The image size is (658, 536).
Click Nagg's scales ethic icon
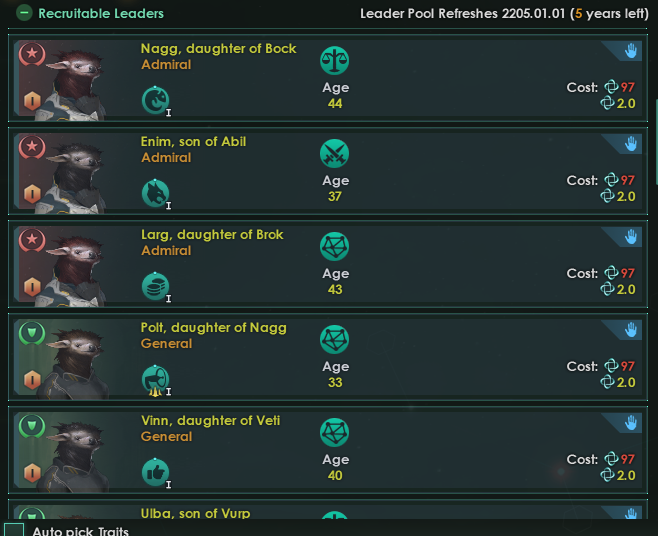pyautogui.click(x=334, y=61)
